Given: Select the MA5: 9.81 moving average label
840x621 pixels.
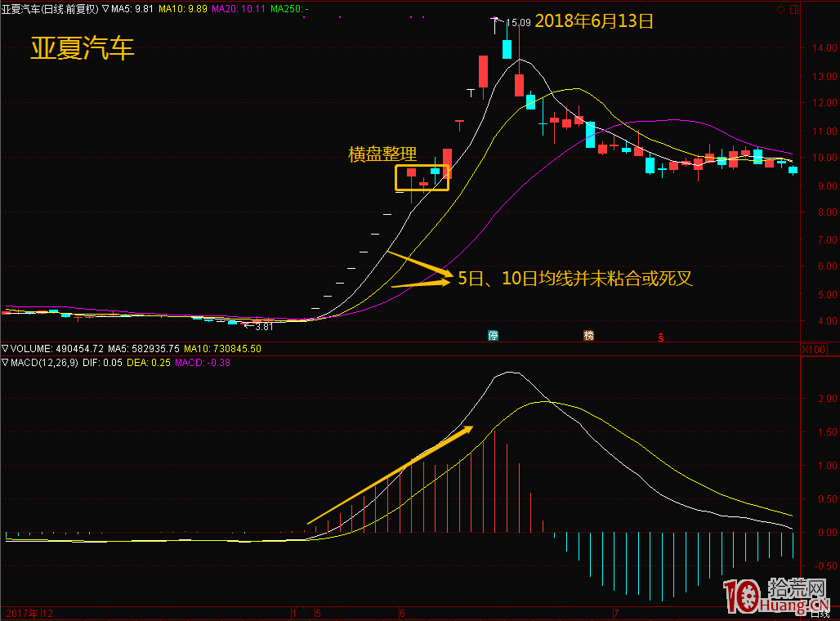Looking at the screenshot, I should [132, 8].
